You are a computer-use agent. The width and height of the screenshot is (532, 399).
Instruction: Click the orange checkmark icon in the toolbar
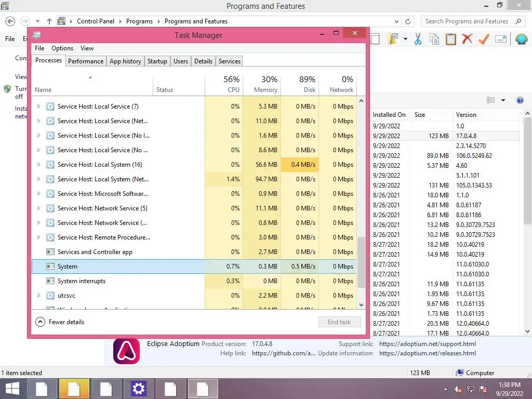484,39
